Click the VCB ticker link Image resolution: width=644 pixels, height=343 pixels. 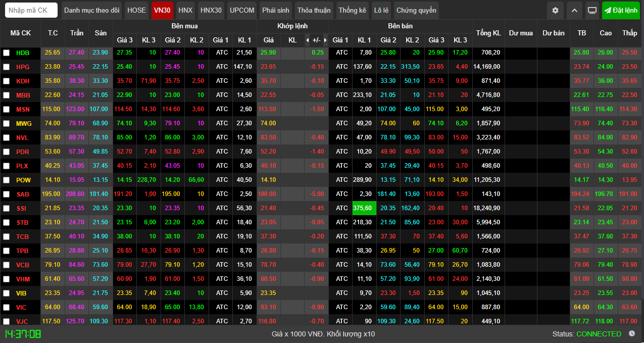point(23,265)
